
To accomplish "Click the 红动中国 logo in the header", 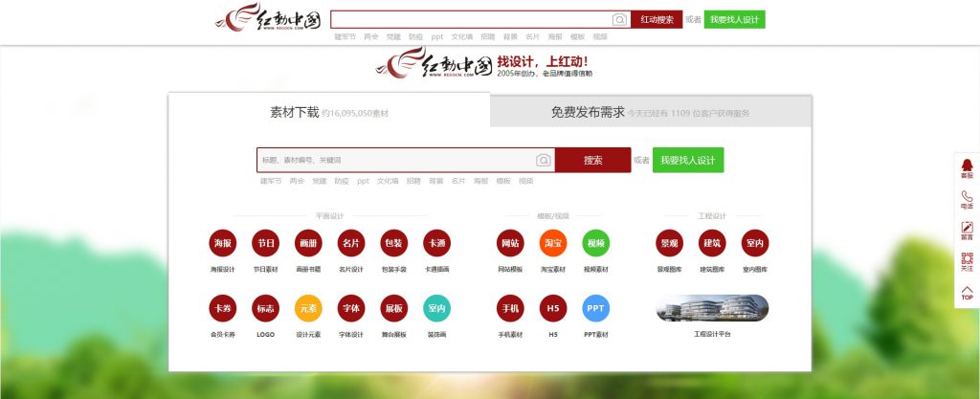I will (x=268, y=17).
